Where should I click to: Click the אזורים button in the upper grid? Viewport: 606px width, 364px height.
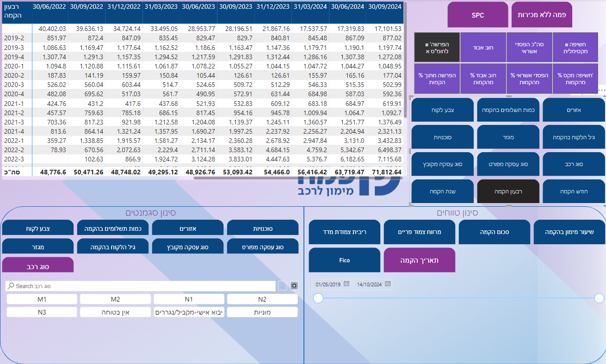(x=574, y=110)
